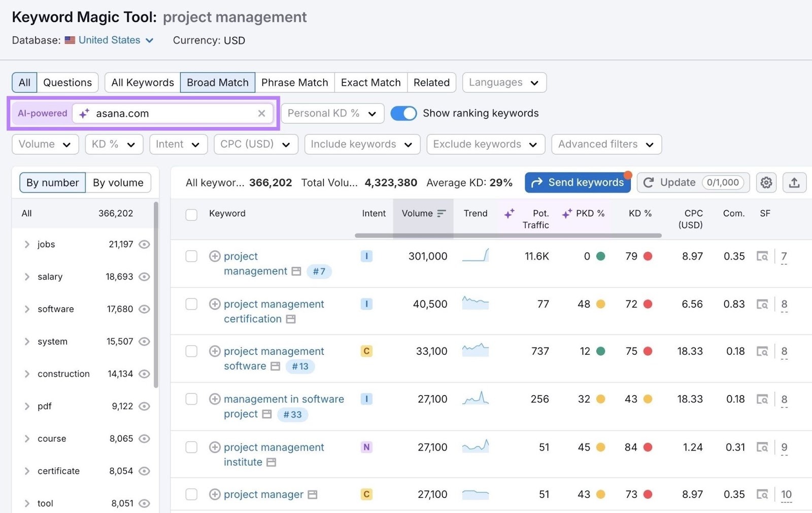The height and width of the screenshot is (513, 812).
Task: Click the sparkle icon beside Pot. Traffic header
Action: 509,214
